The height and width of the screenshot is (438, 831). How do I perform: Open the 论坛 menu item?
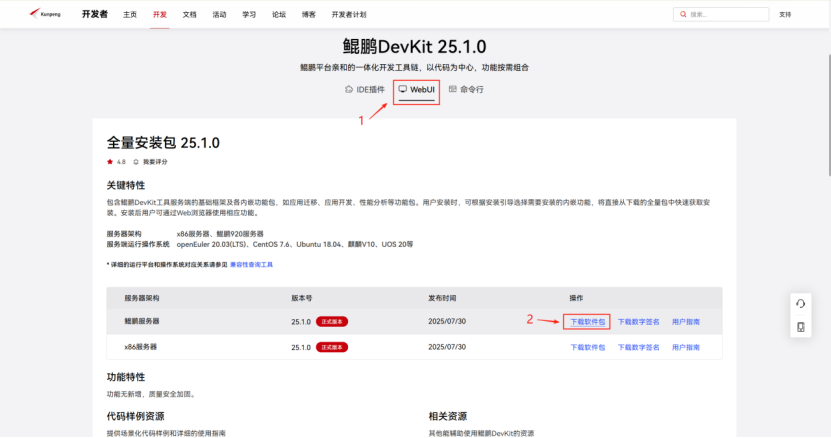pyautogui.click(x=279, y=14)
